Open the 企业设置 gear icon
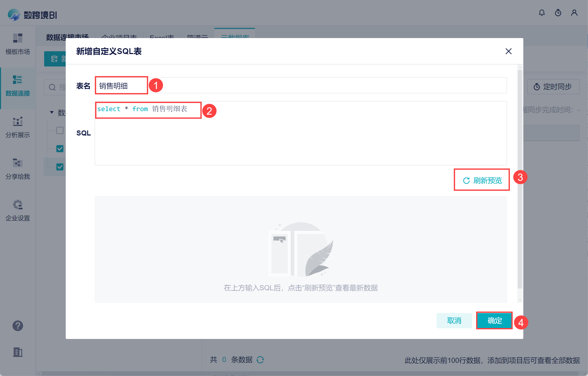Viewport: 588px width, 376px height. 18,205
